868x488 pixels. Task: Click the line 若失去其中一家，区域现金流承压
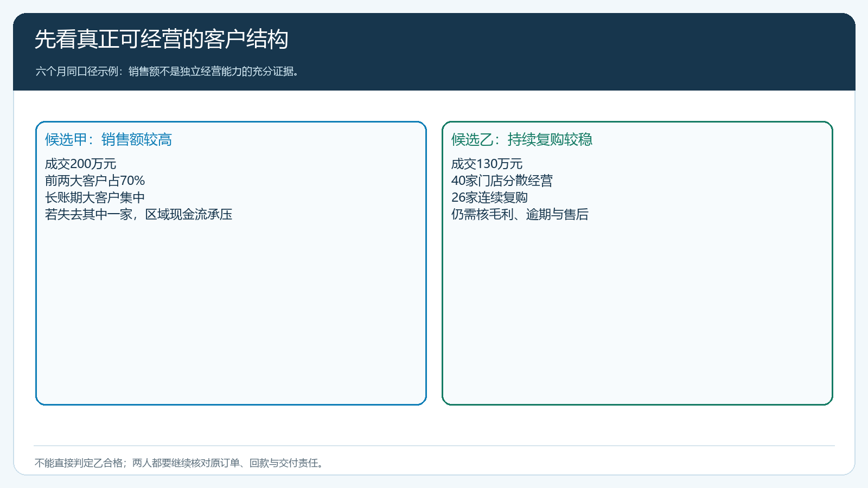139,214
